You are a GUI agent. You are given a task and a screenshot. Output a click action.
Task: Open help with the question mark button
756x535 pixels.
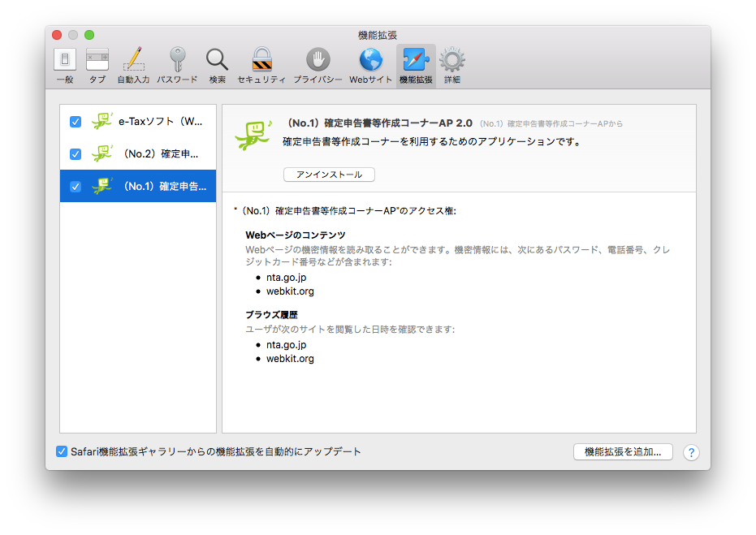(x=691, y=452)
